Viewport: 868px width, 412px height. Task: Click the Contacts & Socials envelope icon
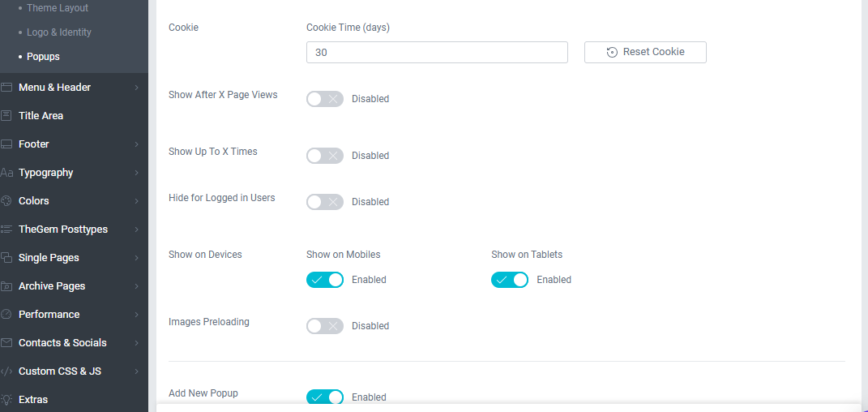coord(6,343)
